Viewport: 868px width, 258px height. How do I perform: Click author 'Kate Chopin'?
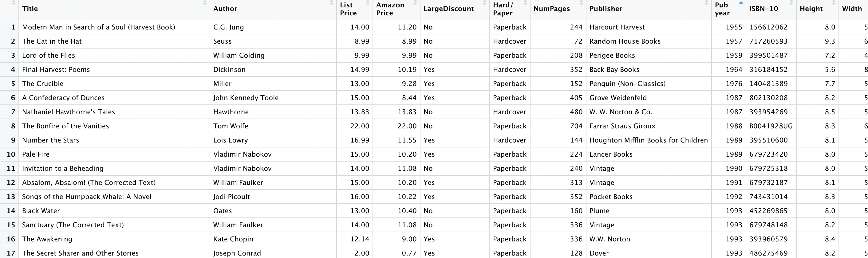coord(233,239)
